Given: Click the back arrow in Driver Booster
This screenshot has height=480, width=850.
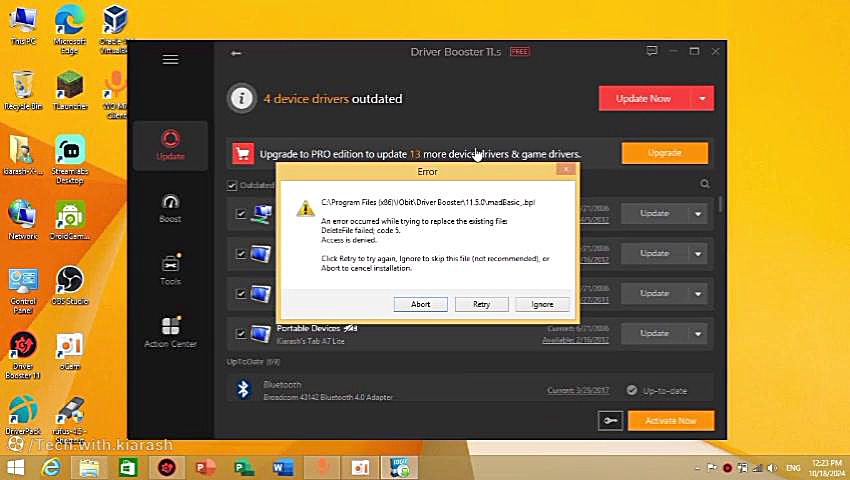Looking at the screenshot, I should click(236, 53).
